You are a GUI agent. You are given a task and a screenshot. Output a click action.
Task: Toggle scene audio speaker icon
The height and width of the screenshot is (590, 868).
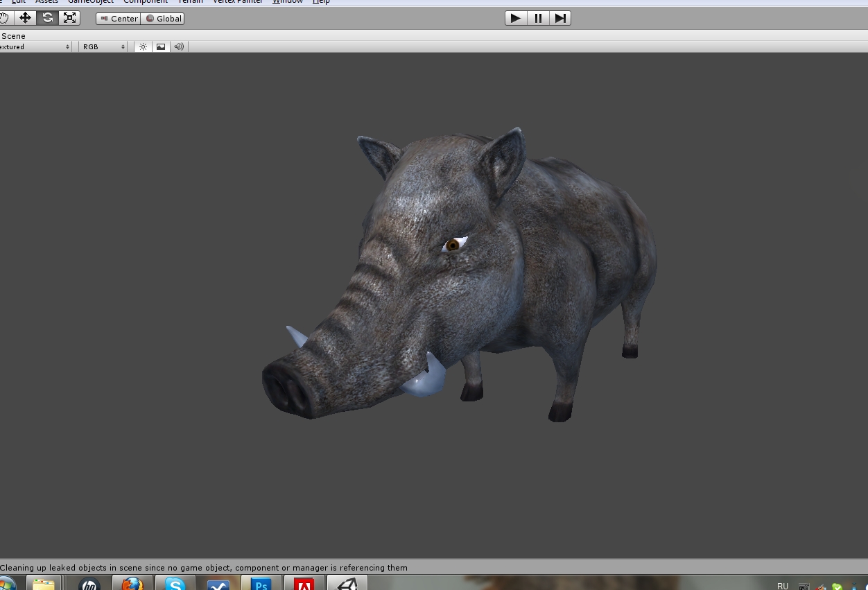179,46
